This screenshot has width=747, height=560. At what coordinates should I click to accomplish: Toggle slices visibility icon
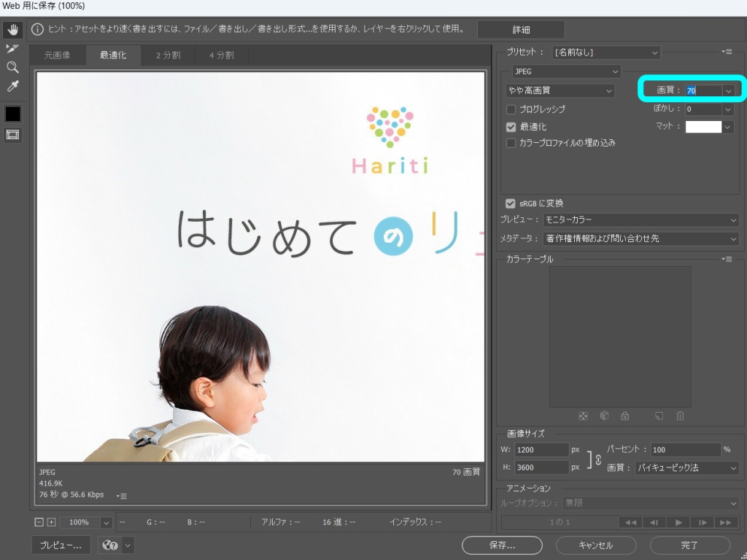point(12,134)
